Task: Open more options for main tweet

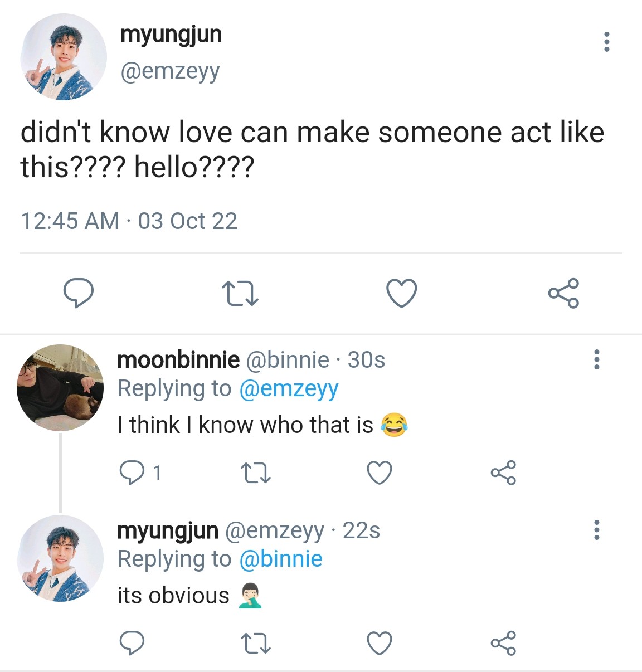Action: (x=606, y=42)
